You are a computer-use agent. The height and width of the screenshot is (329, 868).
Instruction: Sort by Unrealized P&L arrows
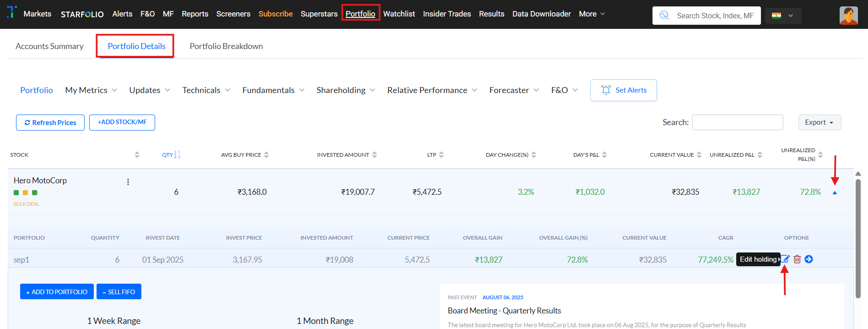(x=760, y=155)
